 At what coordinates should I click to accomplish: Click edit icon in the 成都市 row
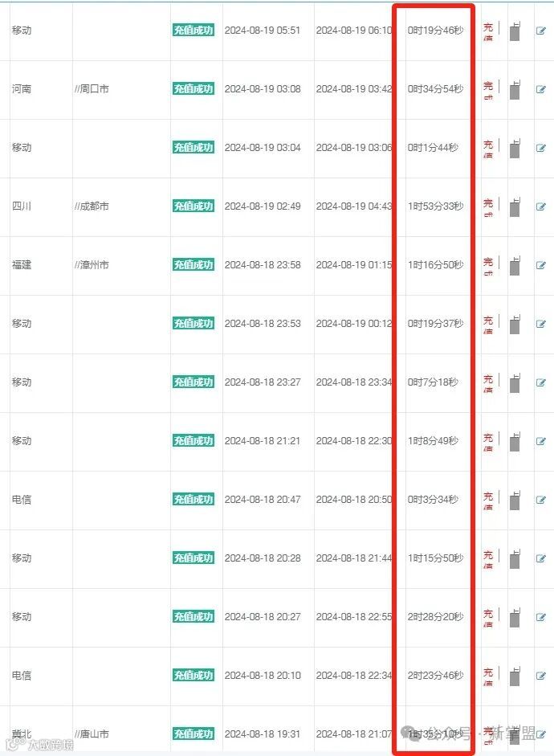point(541,207)
